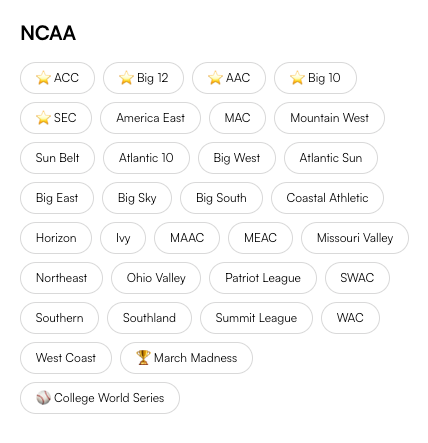Select the Ivy conference chip
Viewport: 428px width, 443px height.
tap(123, 238)
